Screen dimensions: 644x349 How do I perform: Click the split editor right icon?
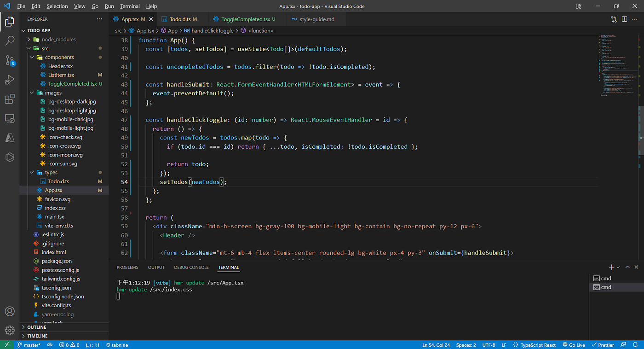[x=624, y=19]
